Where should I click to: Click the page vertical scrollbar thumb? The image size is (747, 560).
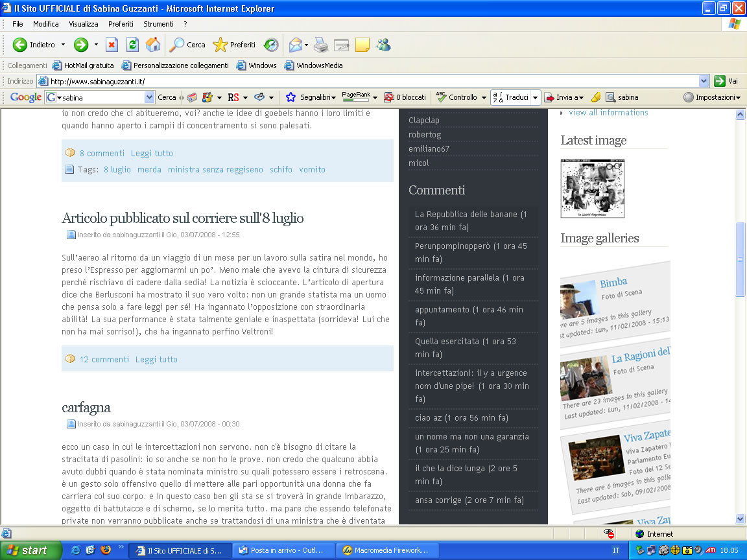(x=740, y=259)
